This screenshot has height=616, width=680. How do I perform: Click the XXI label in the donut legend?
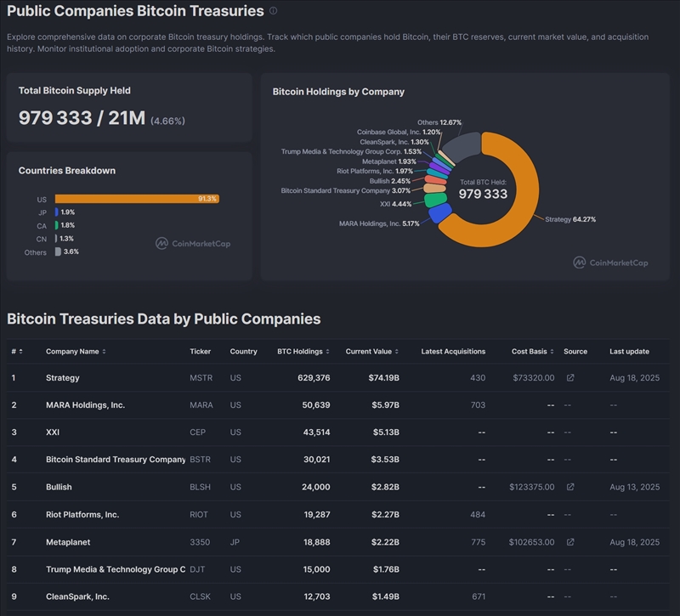385,204
